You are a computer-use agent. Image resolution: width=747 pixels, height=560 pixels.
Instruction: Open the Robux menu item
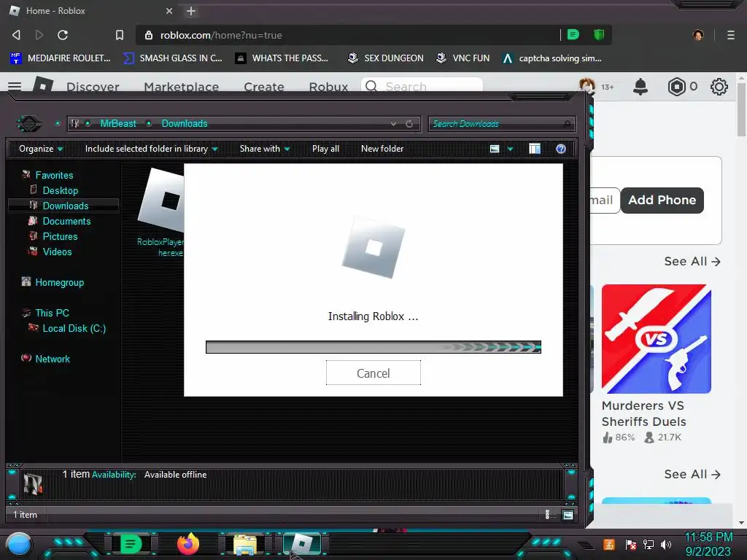click(329, 87)
